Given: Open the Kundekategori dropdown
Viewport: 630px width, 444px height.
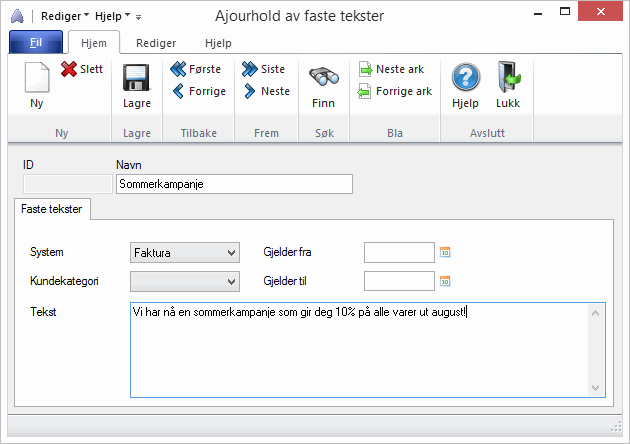Looking at the screenshot, I should tap(232, 281).
